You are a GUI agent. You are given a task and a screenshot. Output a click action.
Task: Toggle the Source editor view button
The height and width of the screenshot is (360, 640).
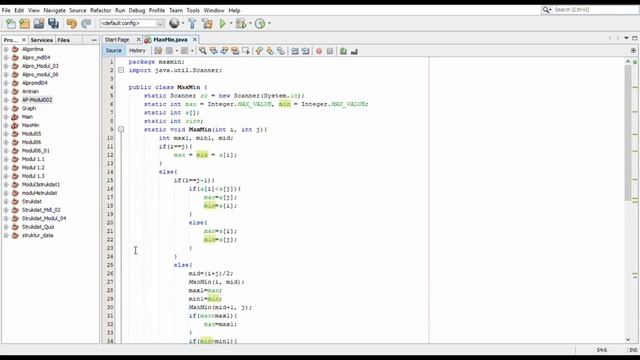point(113,51)
